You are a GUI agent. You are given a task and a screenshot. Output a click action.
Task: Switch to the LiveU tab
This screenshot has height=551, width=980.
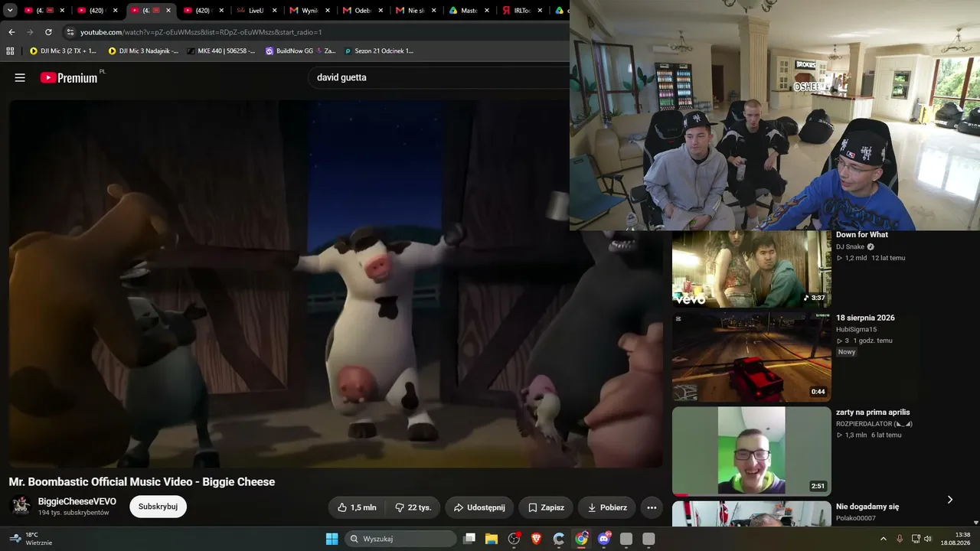[x=256, y=11]
